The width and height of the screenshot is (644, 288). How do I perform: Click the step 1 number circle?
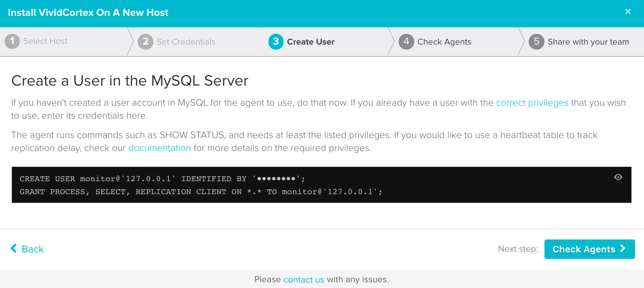pyautogui.click(x=12, y=41)
